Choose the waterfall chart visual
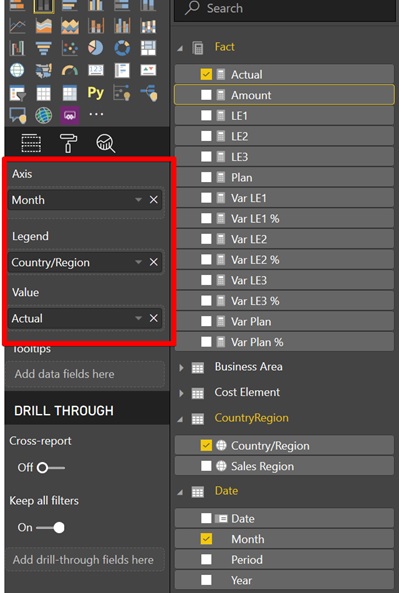Screen dimensions: 399x593 pos(17,48)
